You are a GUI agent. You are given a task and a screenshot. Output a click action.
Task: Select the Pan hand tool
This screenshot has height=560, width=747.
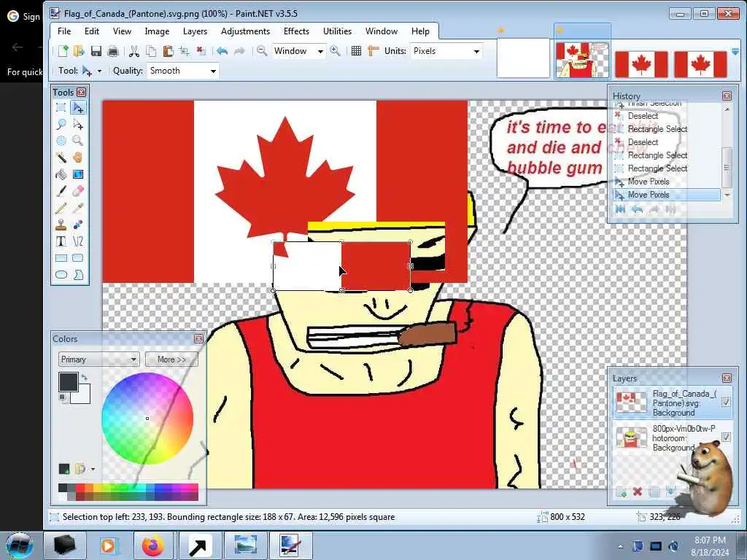(x=77, y=157)
